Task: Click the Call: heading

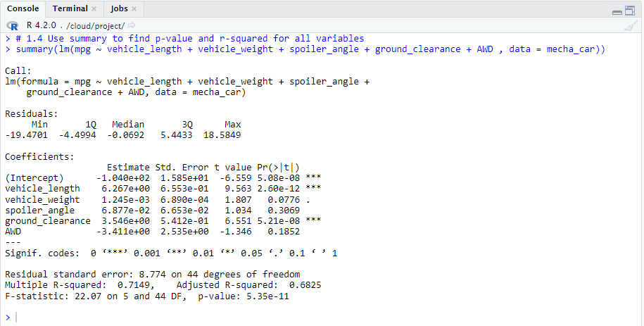Action: [x=18, y=71]
